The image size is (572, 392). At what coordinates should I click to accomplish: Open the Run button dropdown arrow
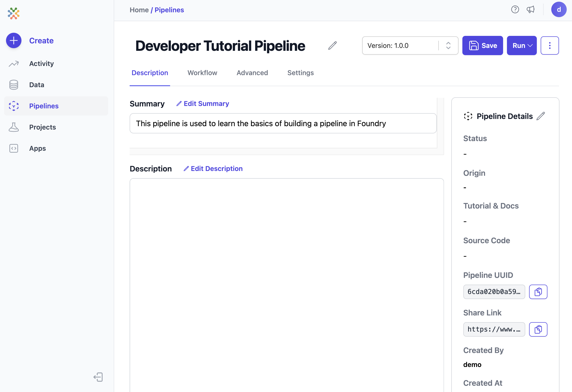point(531,46)
